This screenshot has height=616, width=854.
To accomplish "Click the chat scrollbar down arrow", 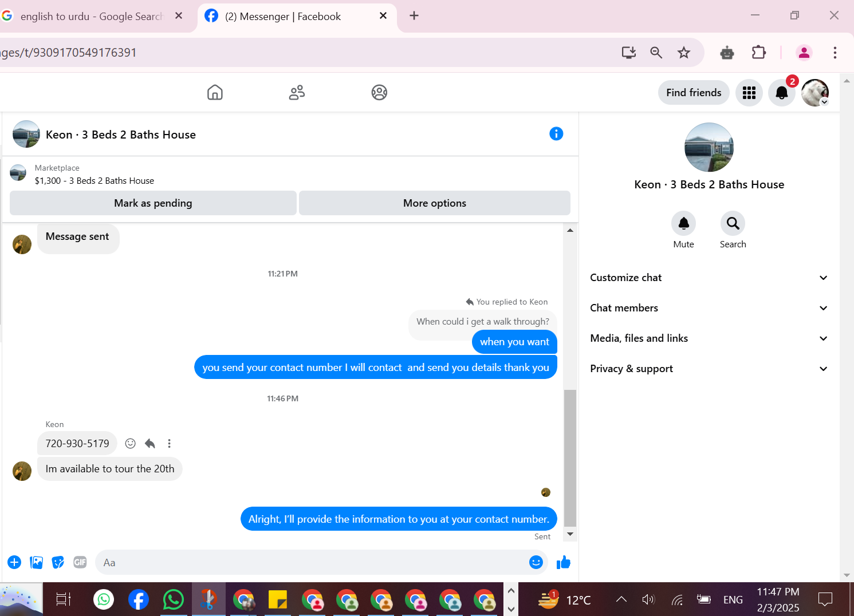I will pos(570,534).
